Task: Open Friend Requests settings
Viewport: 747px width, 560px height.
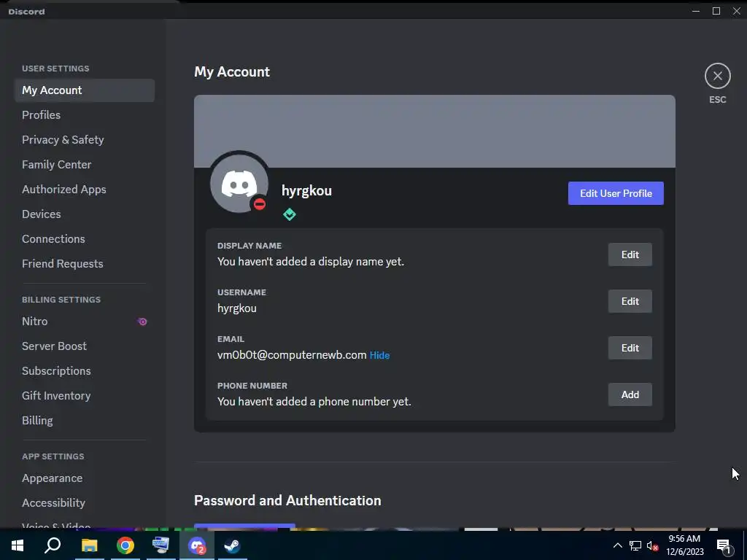Action: (x=85, y=263)
